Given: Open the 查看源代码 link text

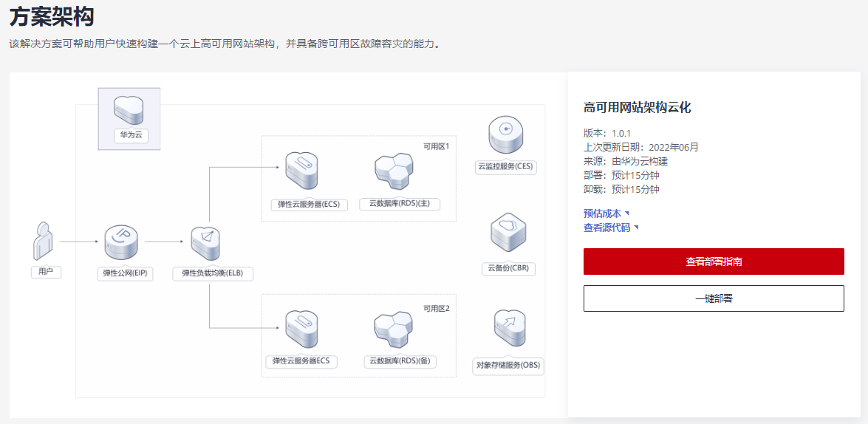Looking at the screenshot, I should click(x=606, y=228).
